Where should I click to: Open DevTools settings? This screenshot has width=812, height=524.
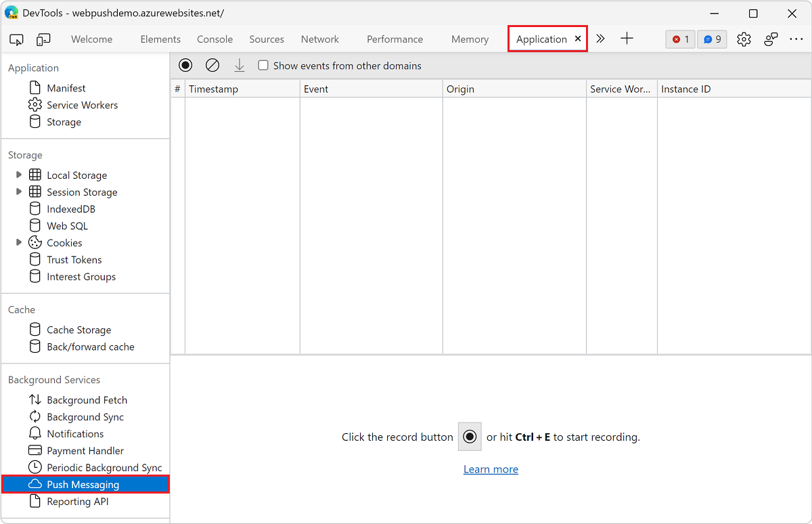744,39
